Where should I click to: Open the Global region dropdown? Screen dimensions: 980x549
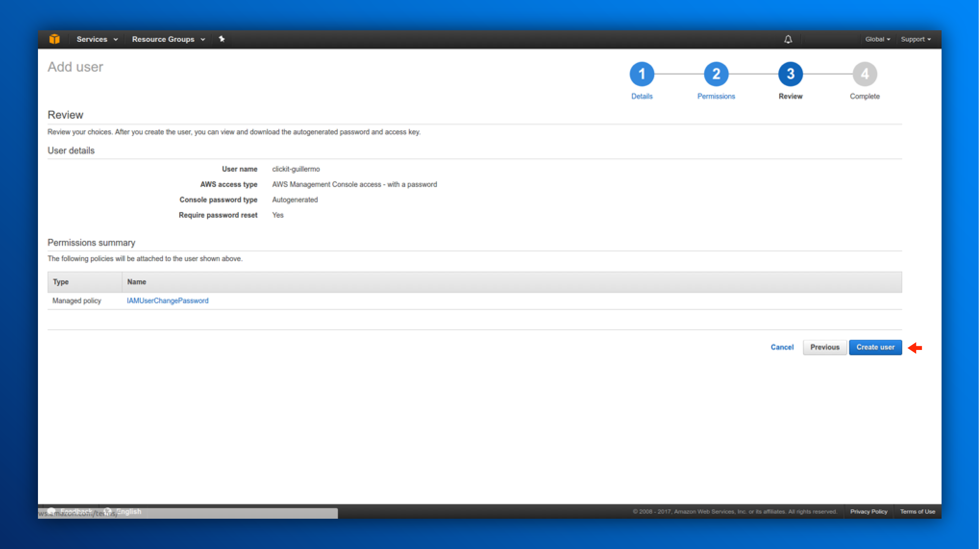click(878, 39)
